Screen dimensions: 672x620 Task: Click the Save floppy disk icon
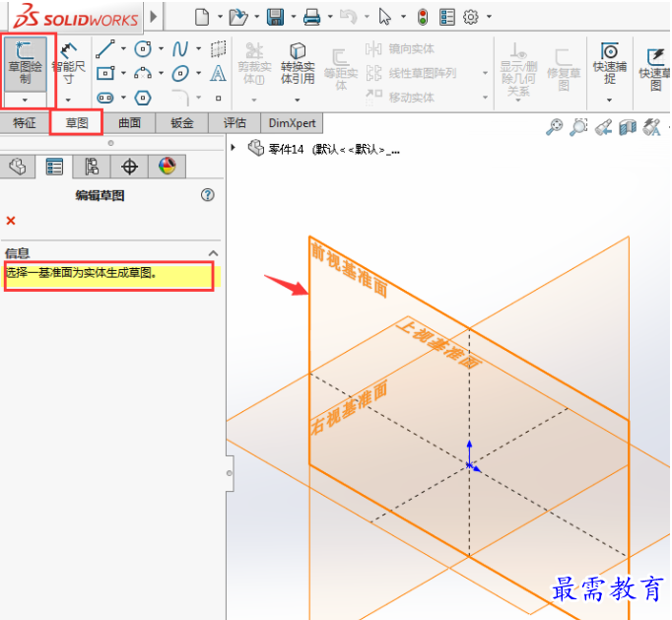click(275, 17)
